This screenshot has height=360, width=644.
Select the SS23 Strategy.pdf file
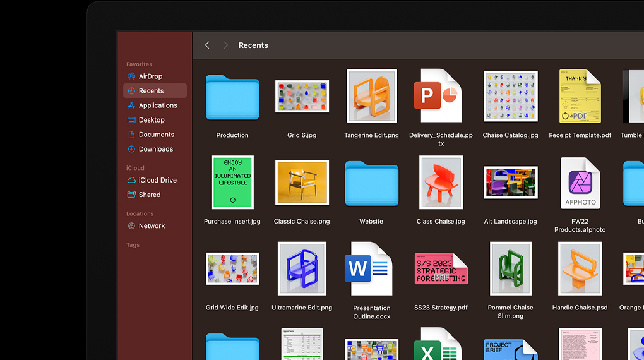(441, 269)
